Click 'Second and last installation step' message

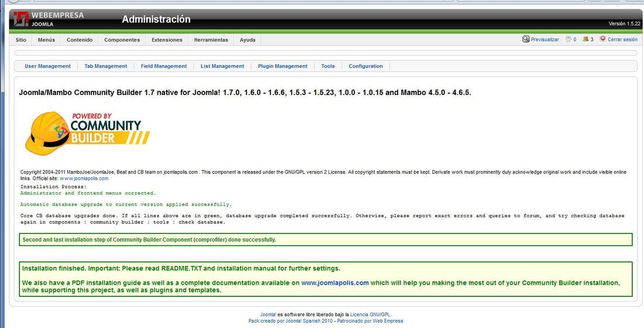[x=149, y=240]
